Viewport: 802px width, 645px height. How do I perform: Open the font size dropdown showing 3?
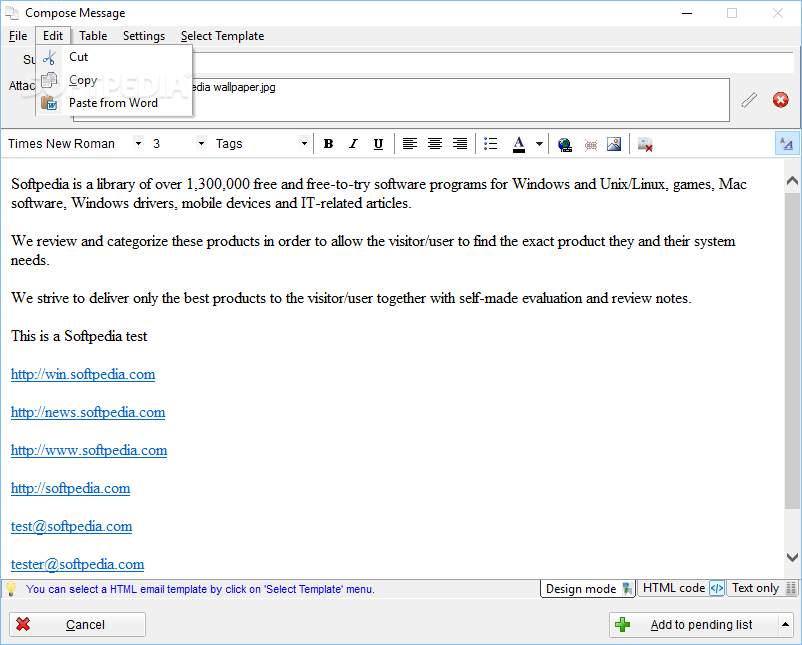202,144
